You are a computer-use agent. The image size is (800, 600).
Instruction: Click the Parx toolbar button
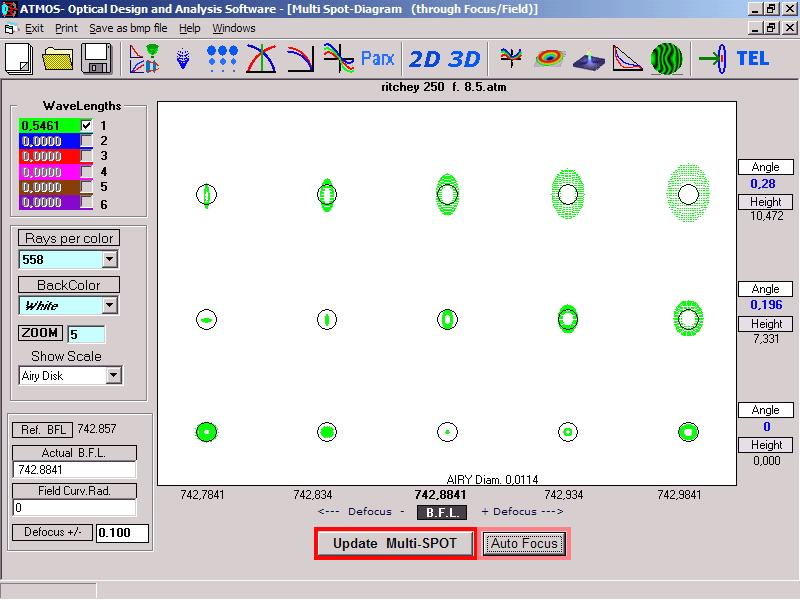coord(377,58)
